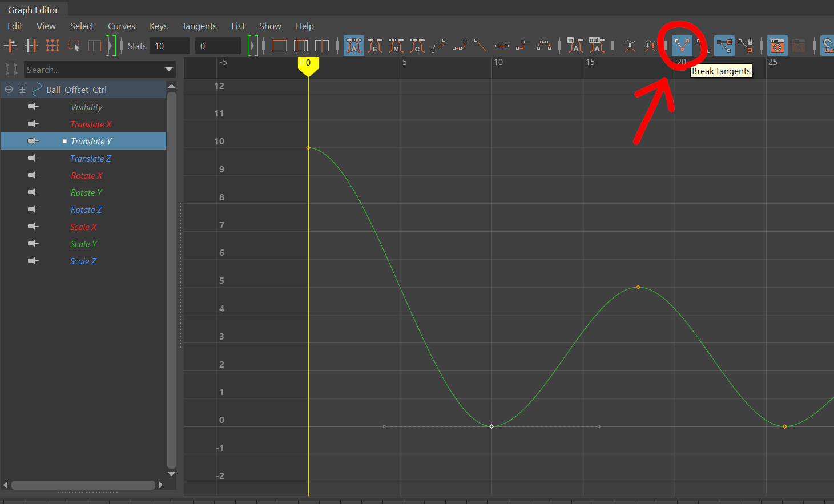Image resolution: width=834 pixels, height=504 pixels.
Task: Select the keyframe at the curve peak value 5
Action: pos(638,287)
